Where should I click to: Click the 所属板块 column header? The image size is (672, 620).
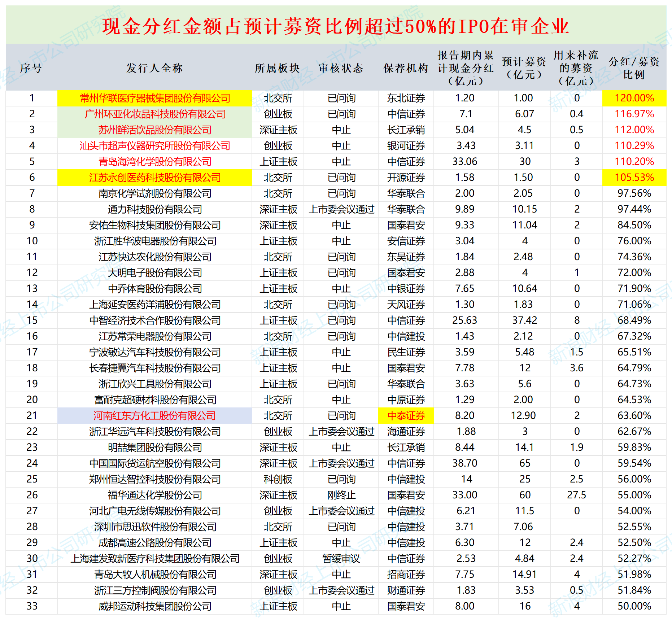tap(278, 68)
